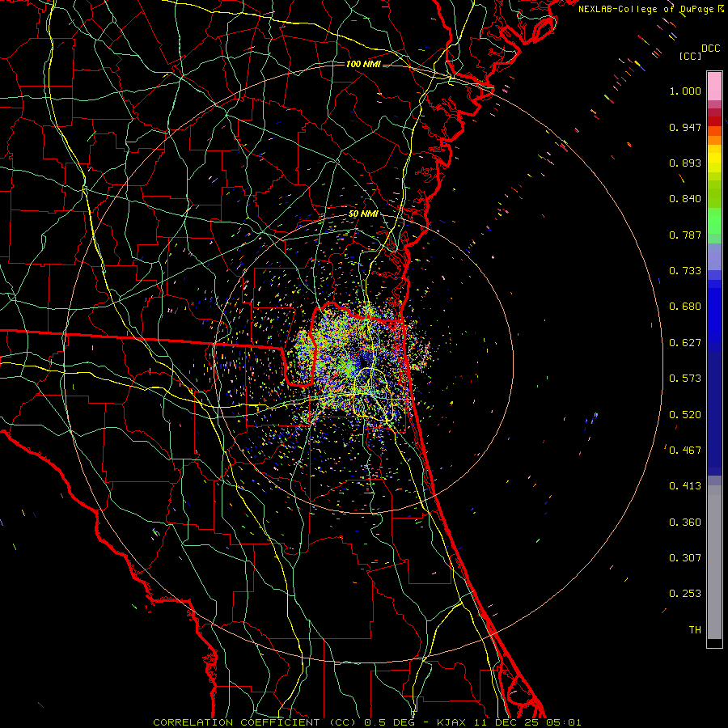
Task: Click the 100 NMI range ring label
Action: tap(363, 64)
